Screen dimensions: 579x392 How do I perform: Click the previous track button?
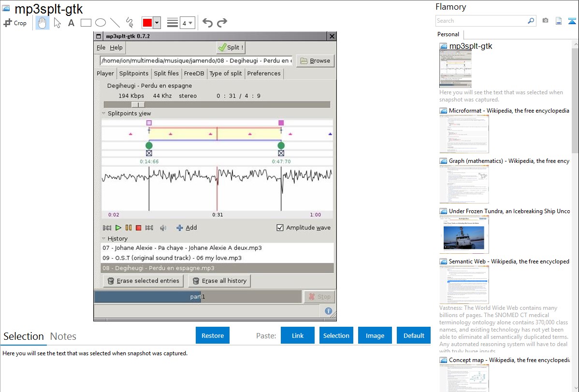pos(107,228)
